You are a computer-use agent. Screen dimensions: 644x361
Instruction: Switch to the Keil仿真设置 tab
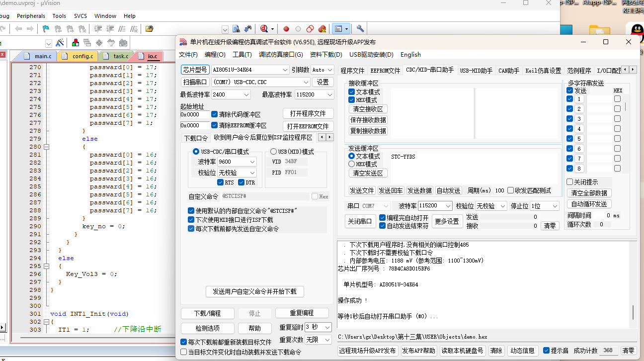(x=543, y=71)
